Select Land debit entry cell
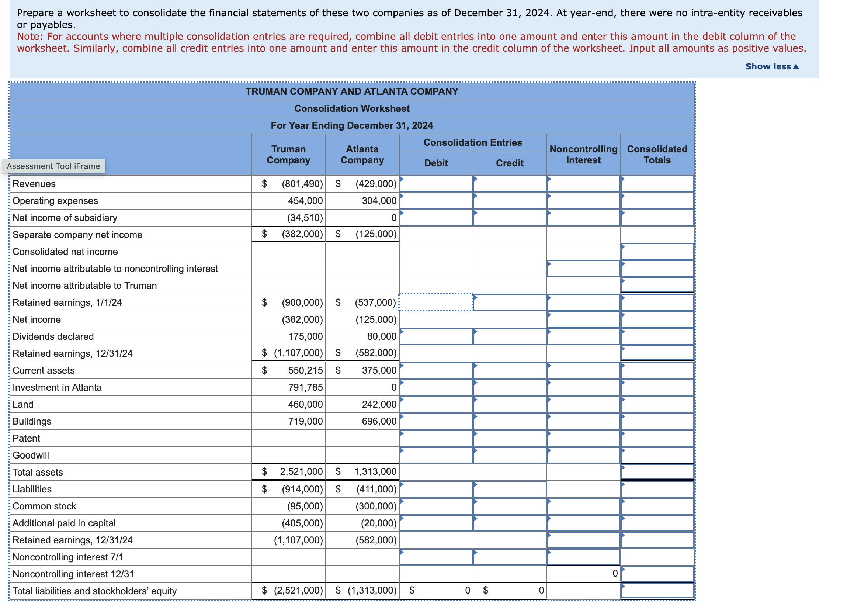This screenshot has width=868, height=605. [436, 405]
